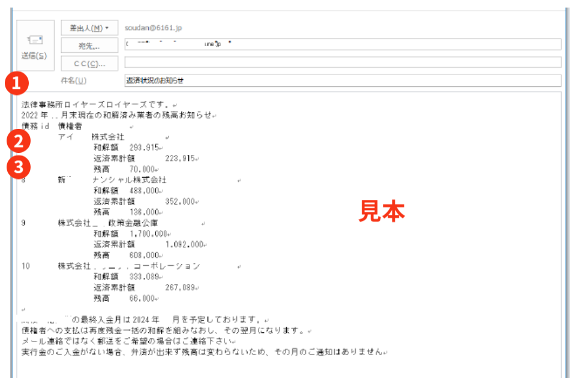Click the コーポレーション creditor line
This screenshot has width=588, height=378.
129,266
